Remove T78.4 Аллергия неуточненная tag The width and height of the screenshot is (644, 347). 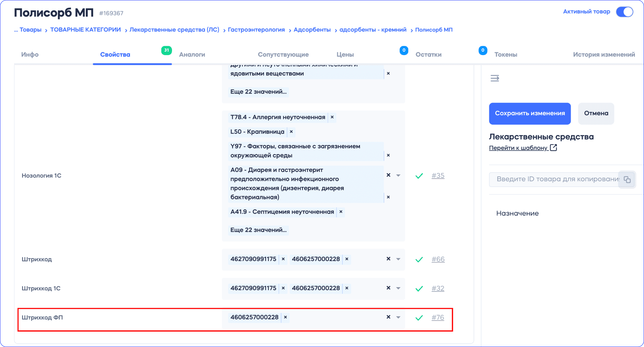coord(332,117)
